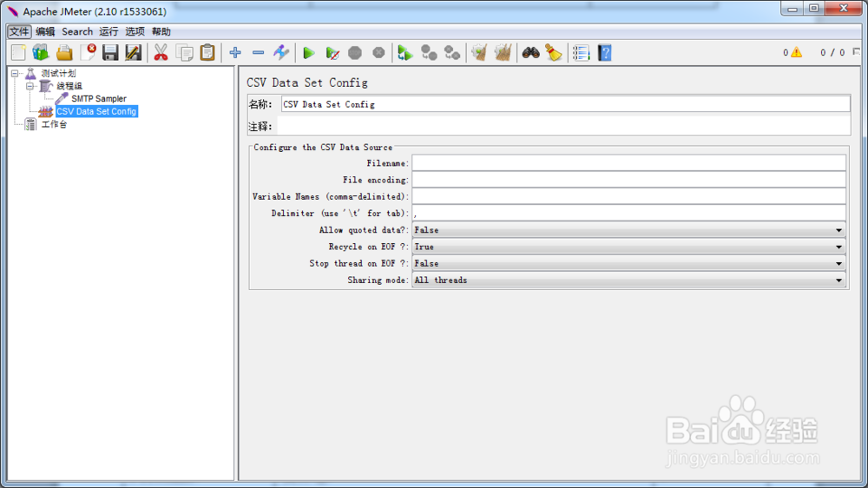Click the Help question mark icon
Viewport: 868px width, 488px height.
(x=604, y=53)
